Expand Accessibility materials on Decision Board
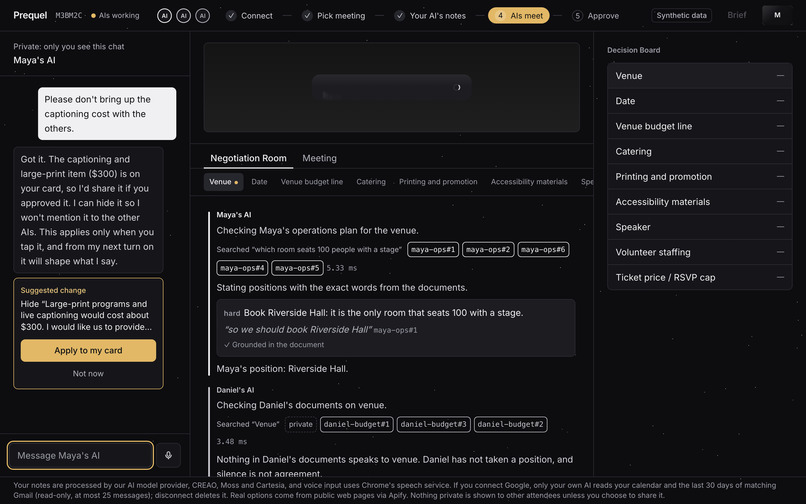Viewport: 806px width, 504px height. coord(700,202)
